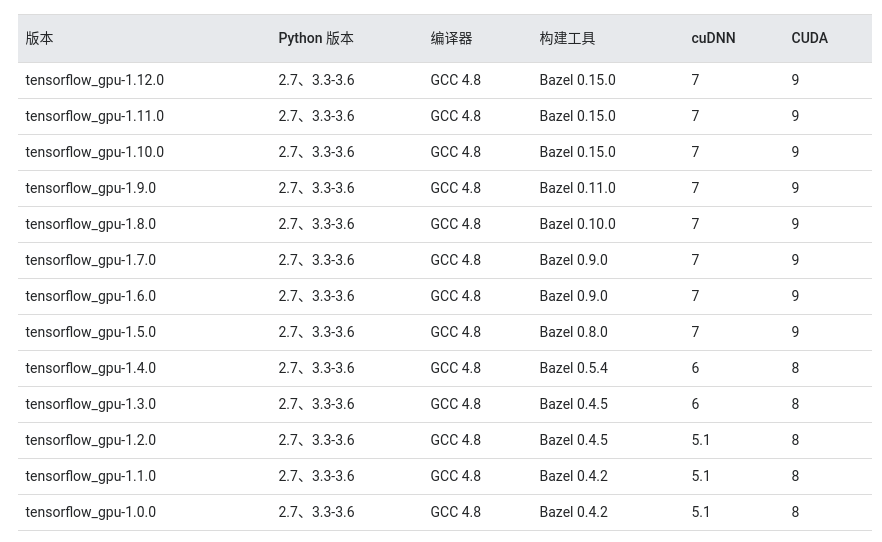Click the tensorflow_gpu-1.9.0 row label
The image size is (882, 542).
(91, 188)
